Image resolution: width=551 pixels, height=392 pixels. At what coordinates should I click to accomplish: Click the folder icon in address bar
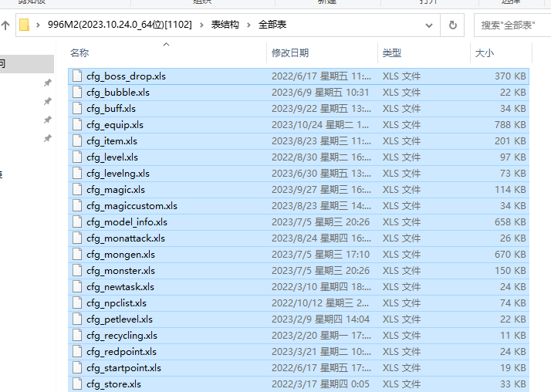point(24,25)
